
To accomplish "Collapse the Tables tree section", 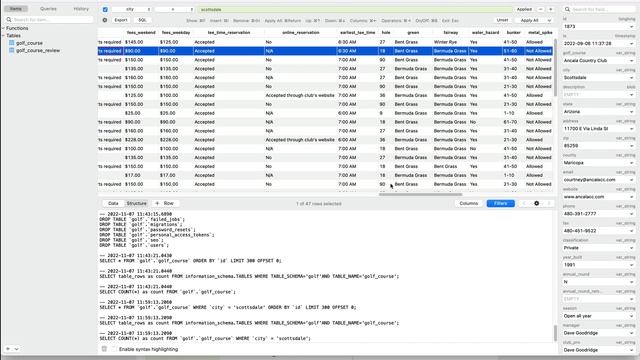I will 3,36.
